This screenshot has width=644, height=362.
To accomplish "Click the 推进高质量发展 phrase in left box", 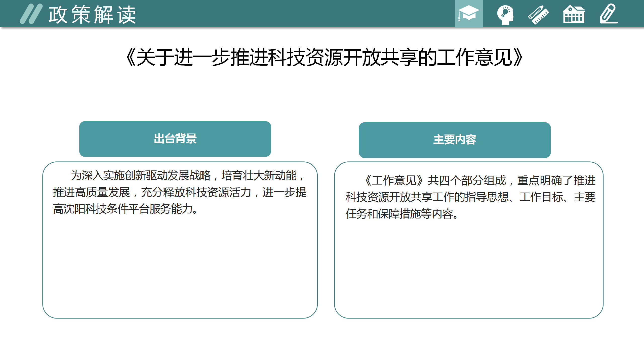I will pyautogui.click(x=91, y=192).
